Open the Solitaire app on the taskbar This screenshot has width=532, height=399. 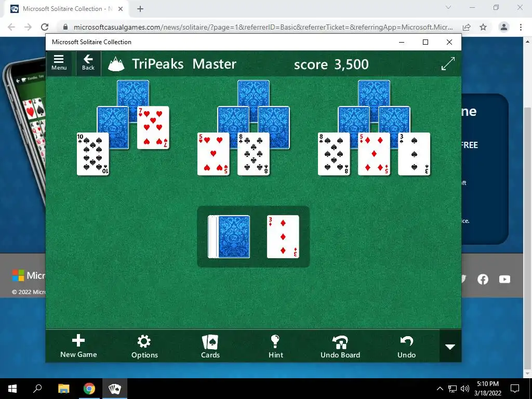coord(115,389)
